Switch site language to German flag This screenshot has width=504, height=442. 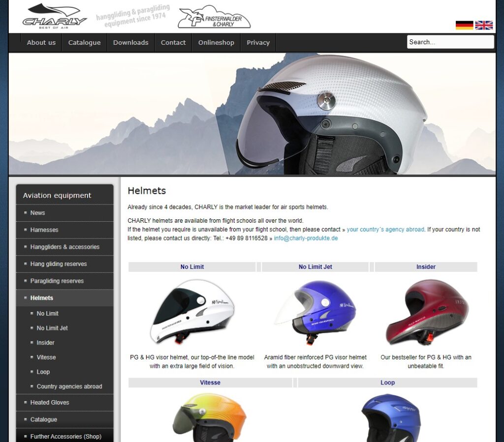click(464, 25)
